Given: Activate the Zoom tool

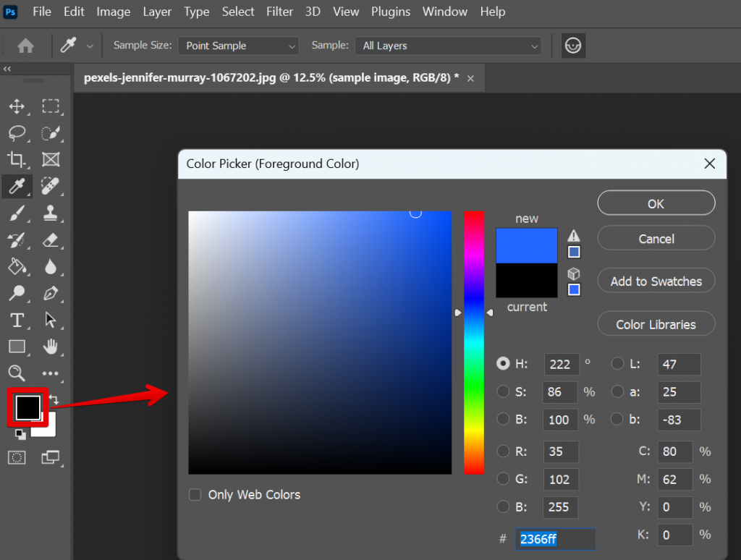Looking at the screenshot, I should [x=17, y=373].
